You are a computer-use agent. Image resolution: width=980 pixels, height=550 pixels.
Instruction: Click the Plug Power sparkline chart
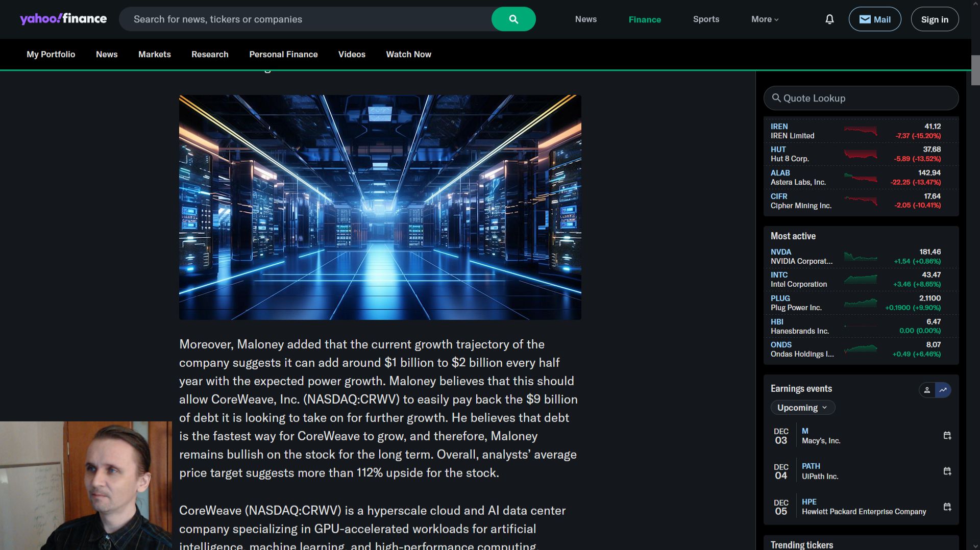[861, 303]
